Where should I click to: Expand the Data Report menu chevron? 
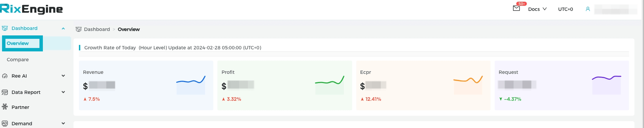63,92
